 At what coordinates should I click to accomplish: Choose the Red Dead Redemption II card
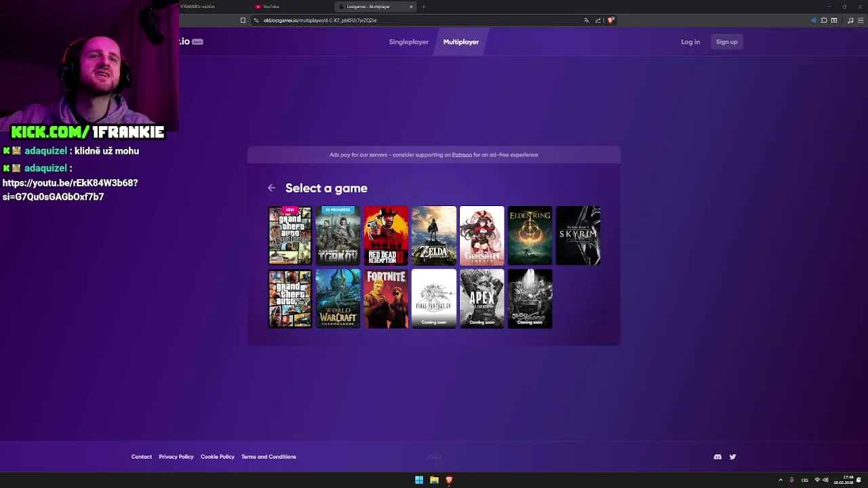click(x=386, y=235)
